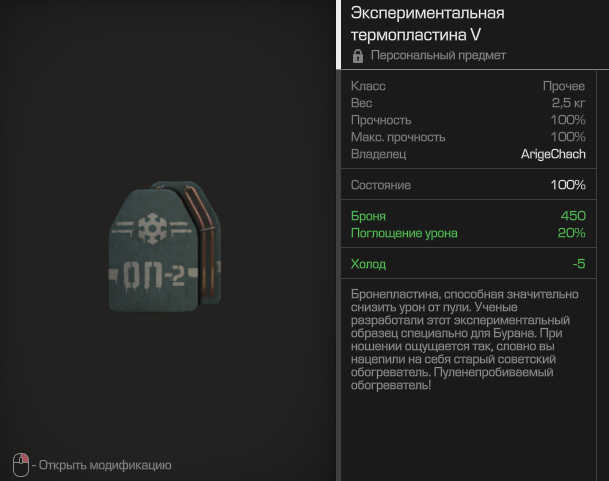Click the 'Вес' 2,5 кг row
Viewport: 609px width, 481px height.
(x=468, y=103)
